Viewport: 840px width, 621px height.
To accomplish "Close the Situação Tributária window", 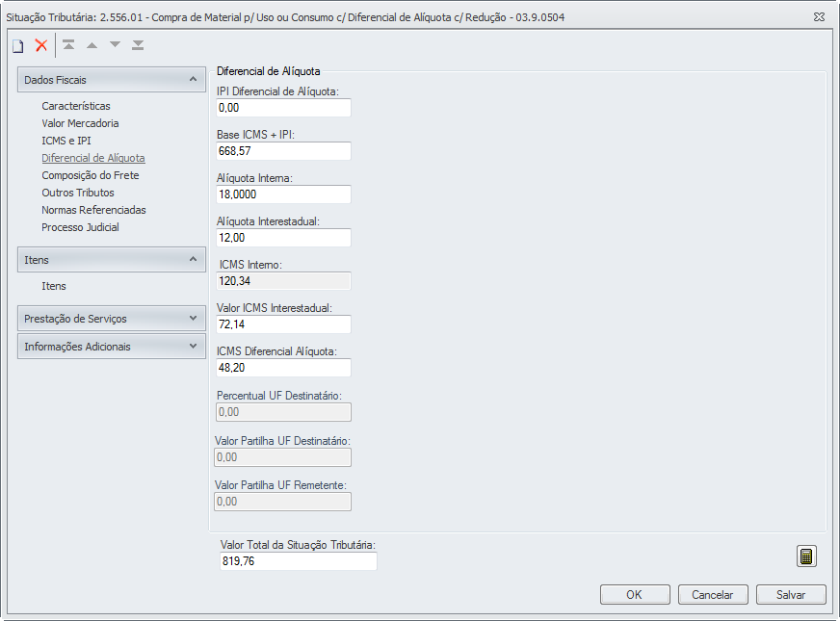I will tap(818, 17).
